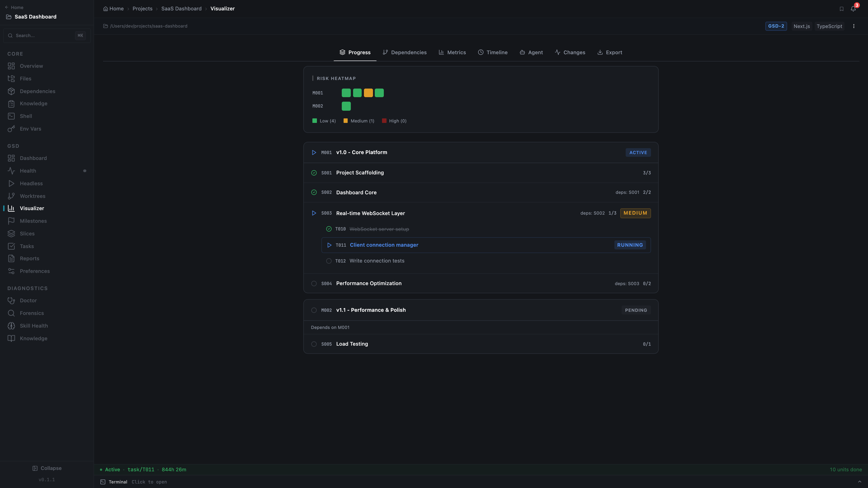The height and width of the screenshot is (488, 868).
Task: Click the medium risk heatmap square for M001
Action: point(368,93)
